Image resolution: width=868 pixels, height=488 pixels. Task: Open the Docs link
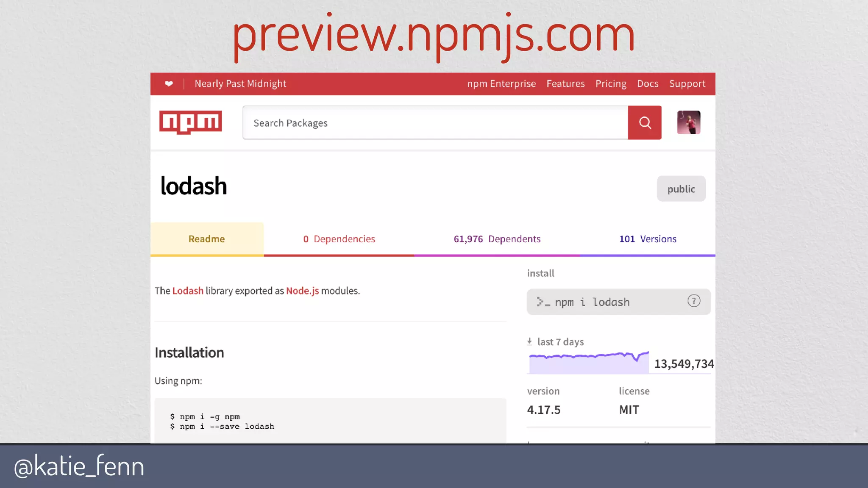648,84
